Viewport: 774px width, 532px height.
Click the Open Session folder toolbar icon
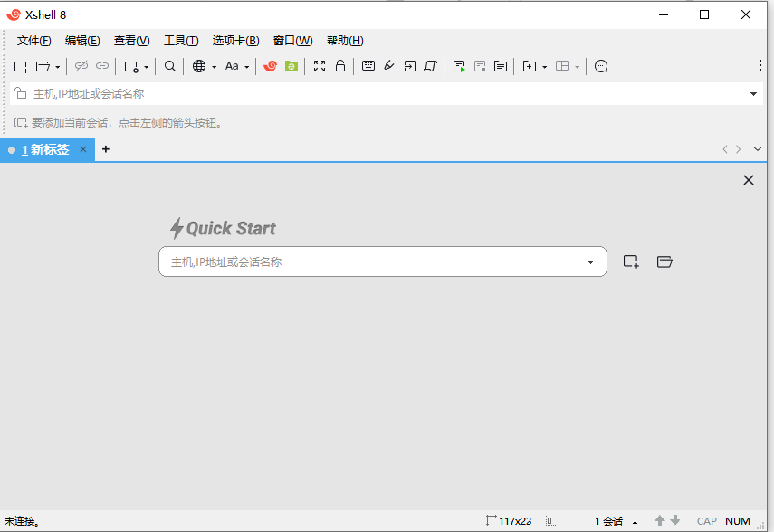pyautogui.click(x=43, y=66)
